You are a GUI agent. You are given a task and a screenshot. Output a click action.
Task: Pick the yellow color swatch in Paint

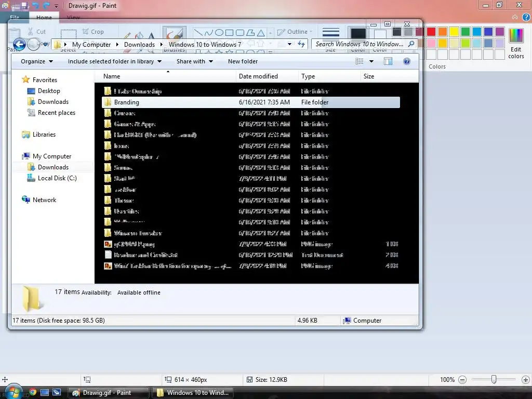(x=454, y=32)
